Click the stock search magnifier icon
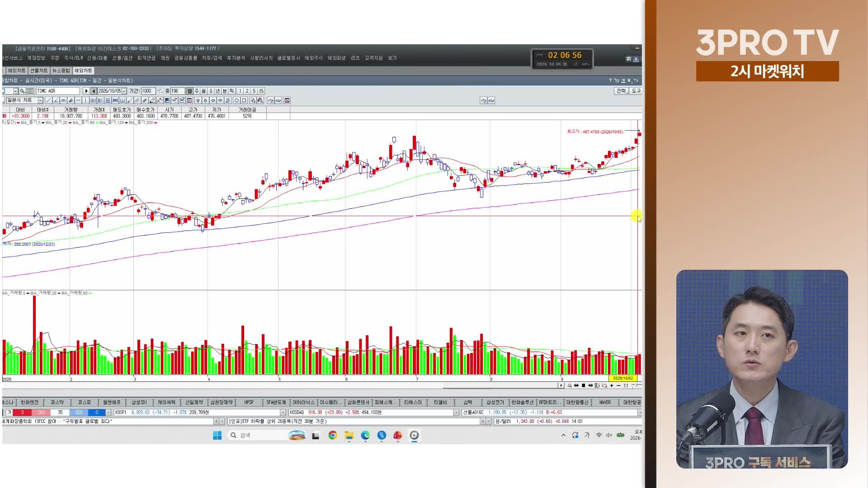The width and height of the screenshot is (868, 488). tap(22, 91)
